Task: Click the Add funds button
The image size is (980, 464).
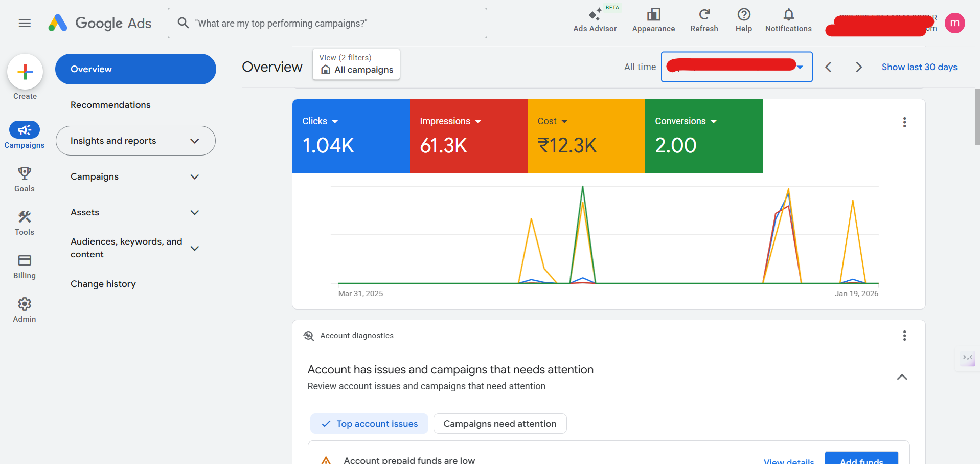Action: pyautogui.click(x=861, y=459)
